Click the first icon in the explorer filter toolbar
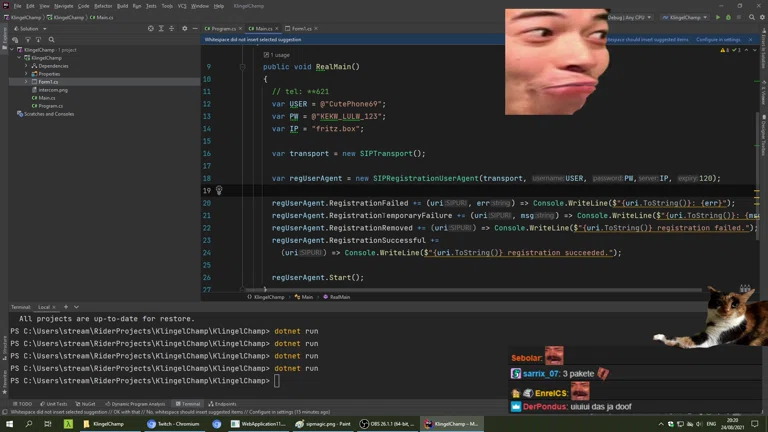768x432 pixels. coord(15,40)
